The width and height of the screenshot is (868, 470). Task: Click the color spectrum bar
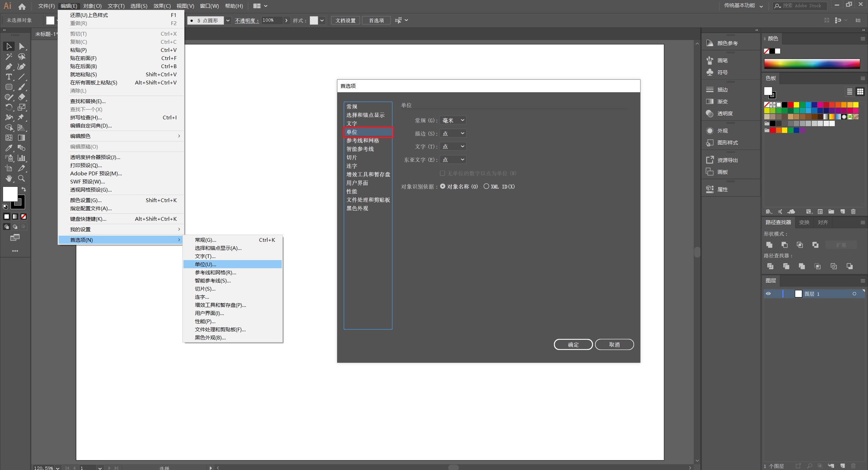[x=812, y=63]
